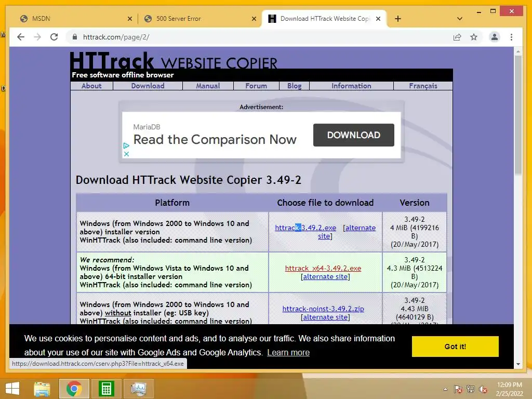Close the advertisement with X icon

tap(126, 154)
